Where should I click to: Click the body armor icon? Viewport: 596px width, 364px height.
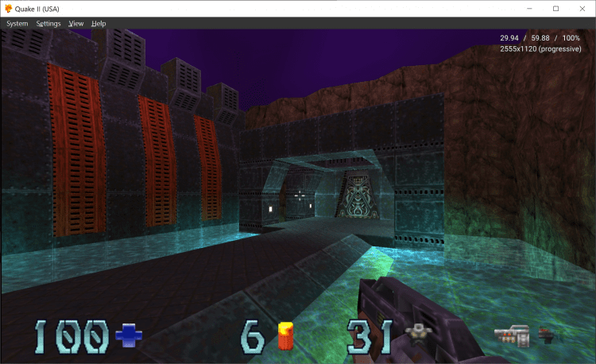coord(418,333)
